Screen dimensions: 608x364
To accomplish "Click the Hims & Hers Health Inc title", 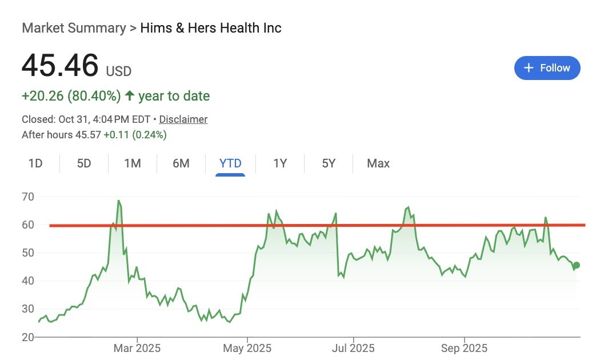I will (x=211, y=28).
